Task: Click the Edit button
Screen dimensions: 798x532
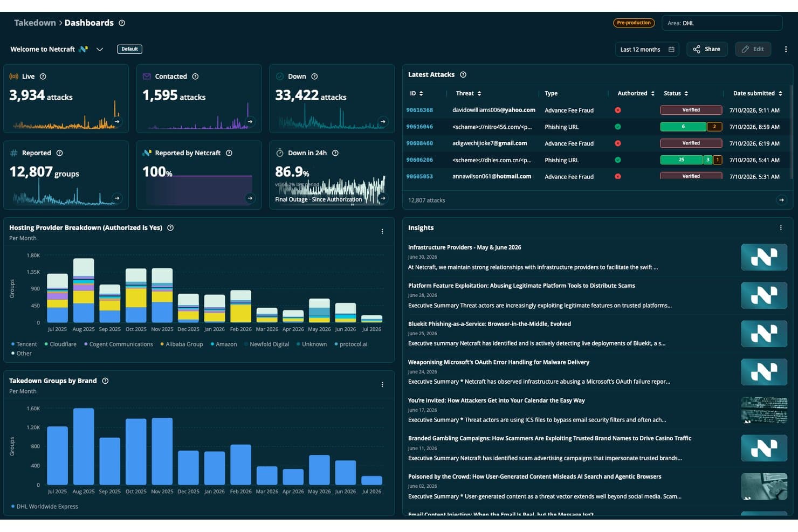Action: (x=753, y=49)
